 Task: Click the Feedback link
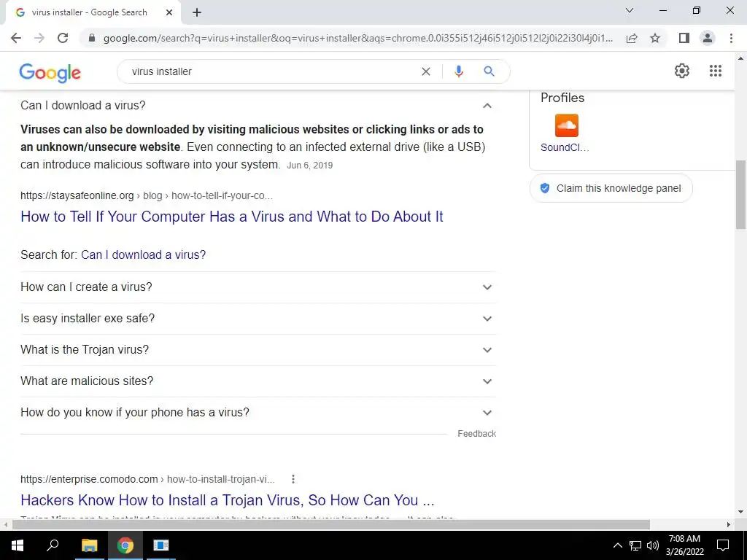point(477,434)
